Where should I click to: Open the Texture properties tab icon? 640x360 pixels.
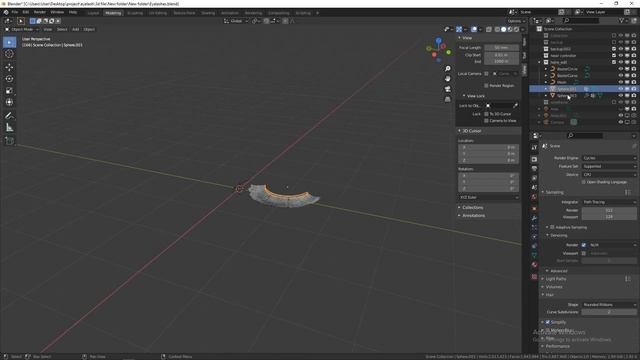coord(534,277)
